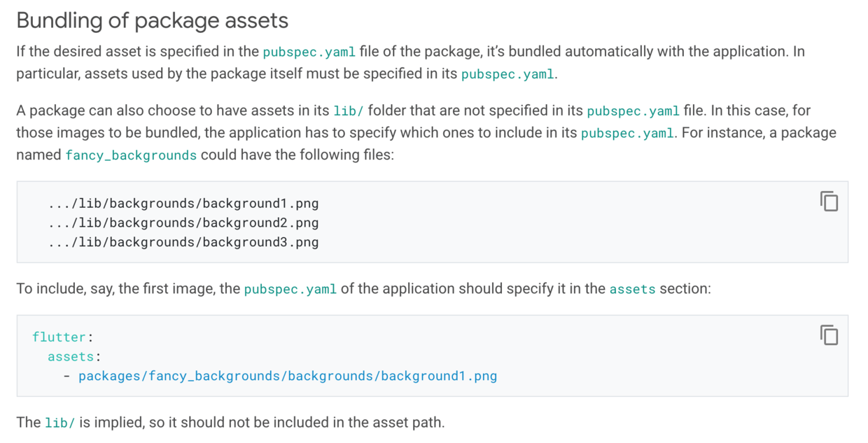868x443 pixels.
Task: Click the 'Bundling of package assets' heading
Action: 153,20
